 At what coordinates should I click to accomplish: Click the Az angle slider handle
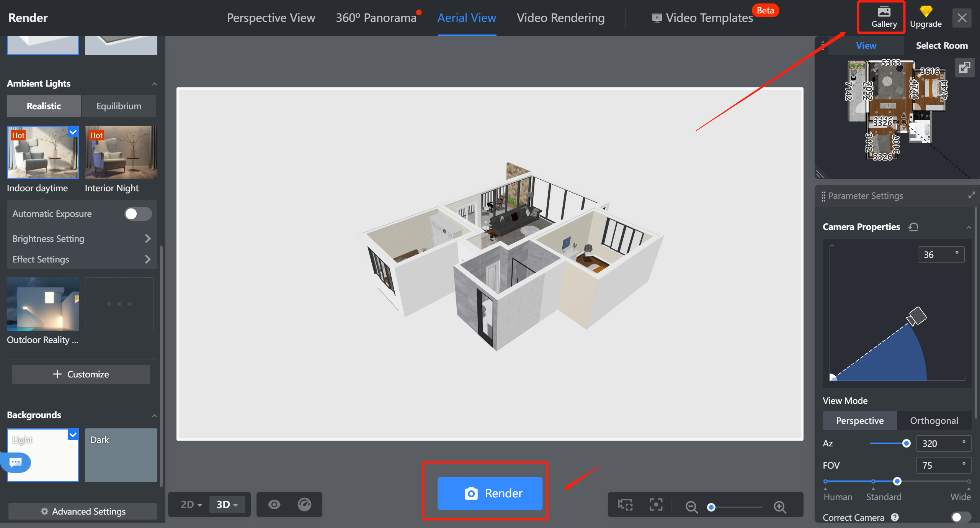906,443
